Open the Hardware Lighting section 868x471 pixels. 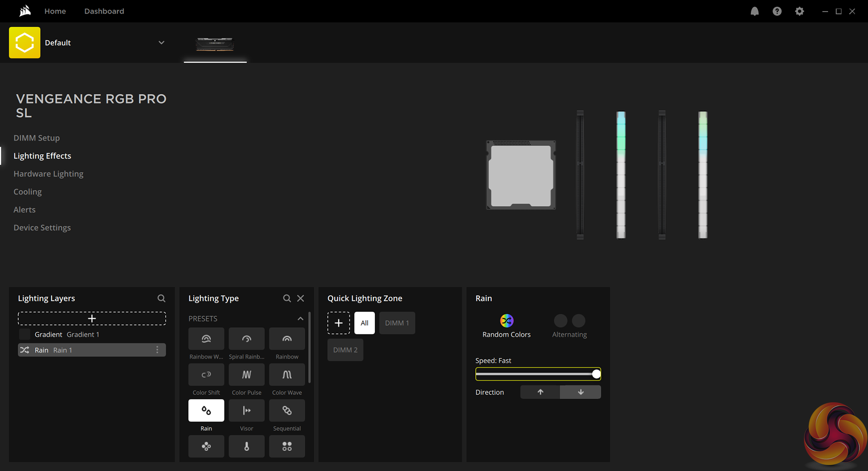click(48, 174)
